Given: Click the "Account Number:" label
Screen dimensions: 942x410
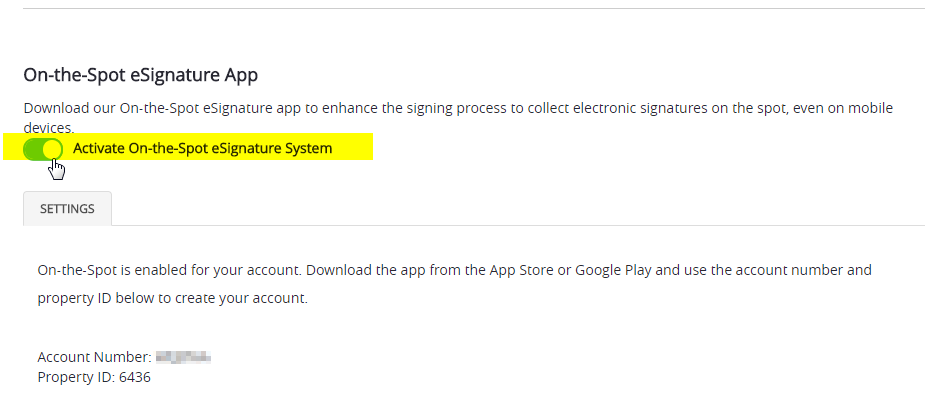Looking at the screenshot, I should pyautogui.click(x=94, y=357).
